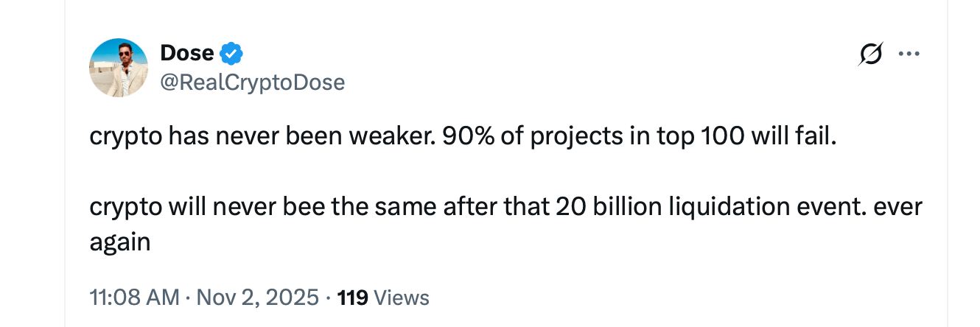Click the "119" view count number
Screen dimensions: 980x327
tap(352, 298)
